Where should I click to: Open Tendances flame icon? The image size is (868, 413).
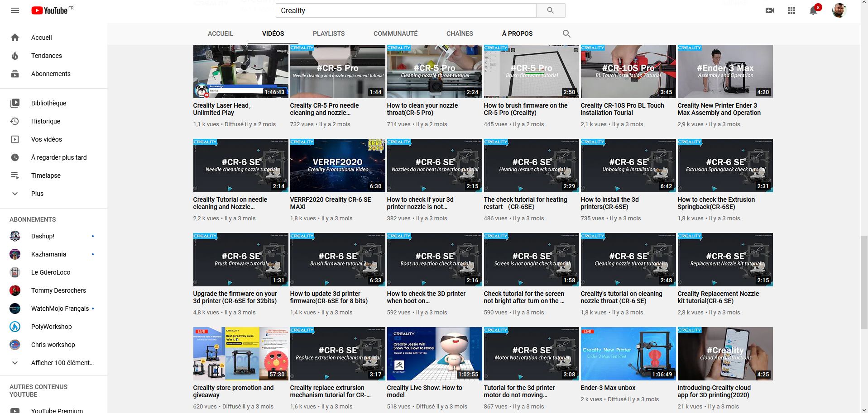point(15,56)
